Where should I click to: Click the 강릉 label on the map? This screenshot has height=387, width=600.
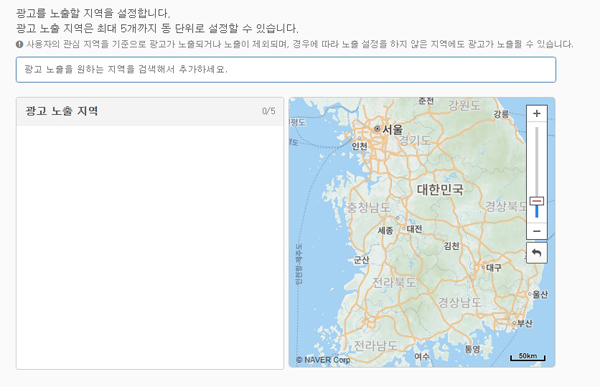501,114
